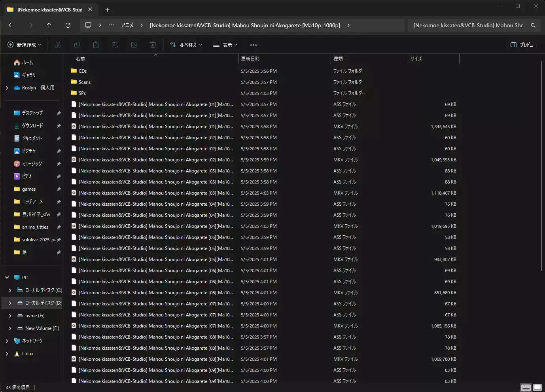The image size is (545, 392).
Task: Open ピクチャ quick access folder
Action: [x=25, y=151]
